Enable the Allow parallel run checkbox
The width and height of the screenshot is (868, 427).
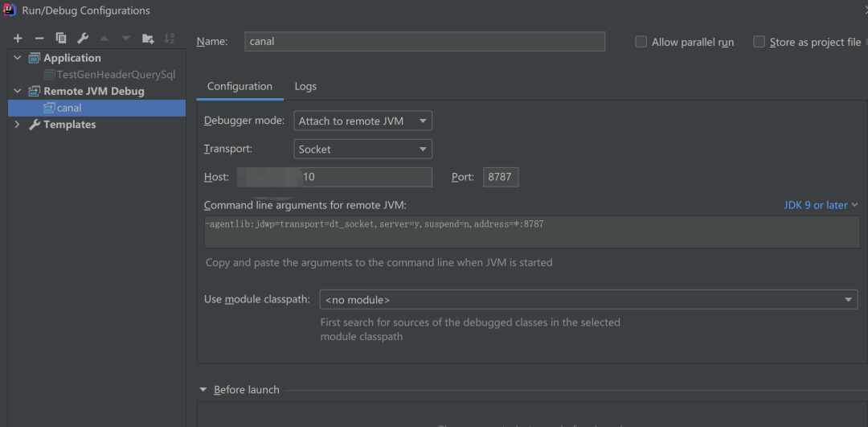[x=641, y=42]
